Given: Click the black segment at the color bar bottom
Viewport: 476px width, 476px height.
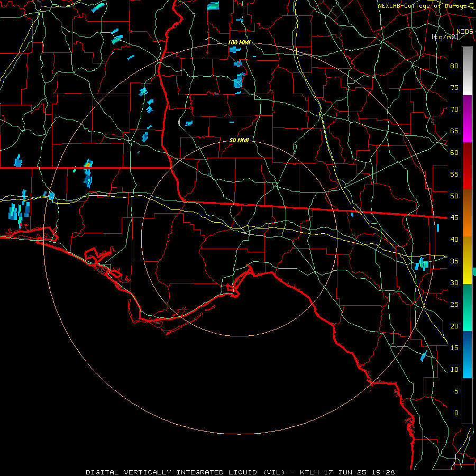Looking at the screenshot, I should click(x=467, y=401).
